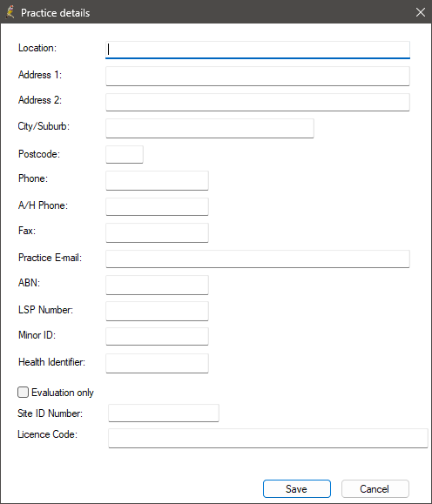432x504 pixels.
Task: Cancel the practice details dialog
Action: [x=375, y=488]
